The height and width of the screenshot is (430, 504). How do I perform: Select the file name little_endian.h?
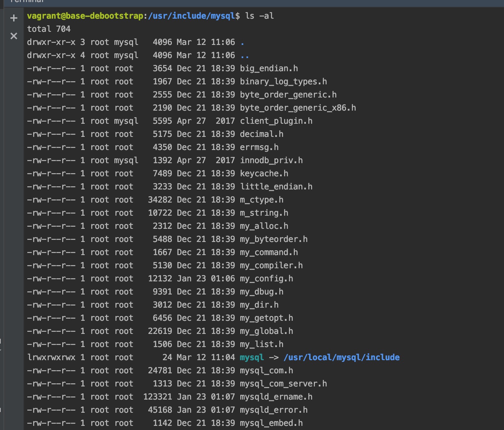point(276,187)
